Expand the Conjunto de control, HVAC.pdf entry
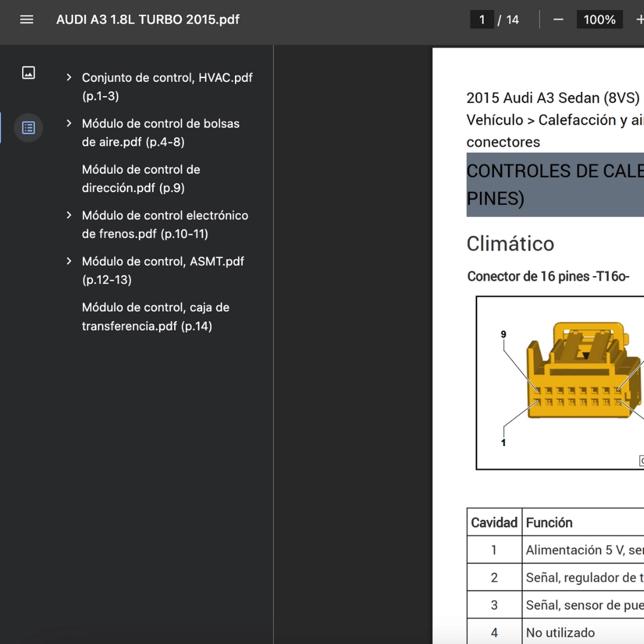The width and height of the screenshot is (644, 644). point(69,78)
